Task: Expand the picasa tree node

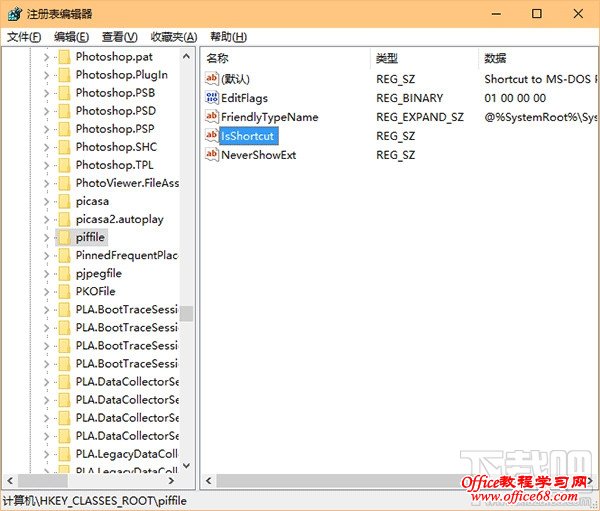Action: pyautogui.click(x=46, y=201)
